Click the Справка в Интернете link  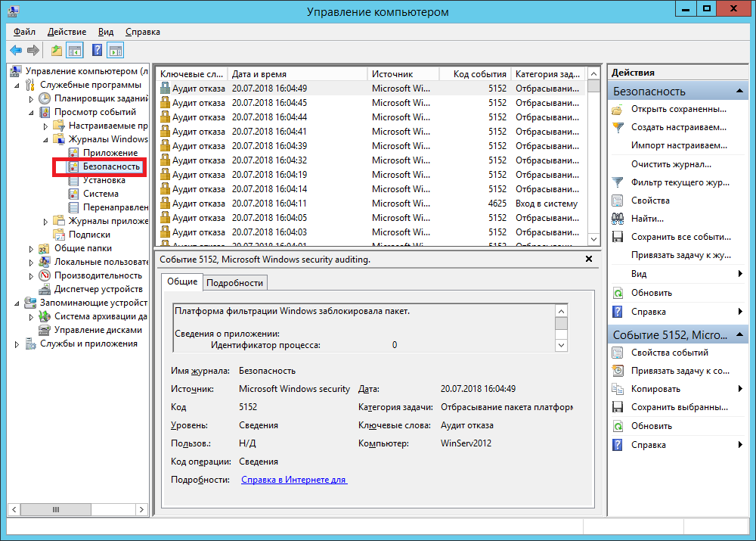(293, 480)
